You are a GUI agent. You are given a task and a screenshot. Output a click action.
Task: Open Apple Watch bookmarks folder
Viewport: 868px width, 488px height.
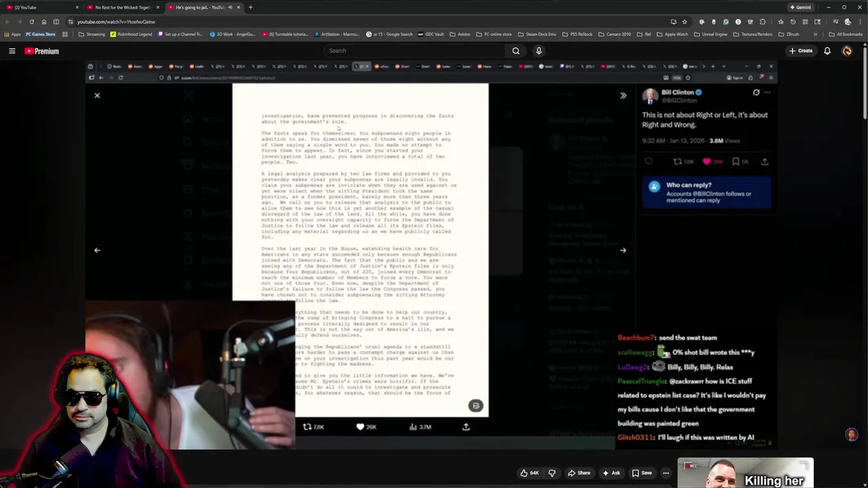[x=672, y=34]
